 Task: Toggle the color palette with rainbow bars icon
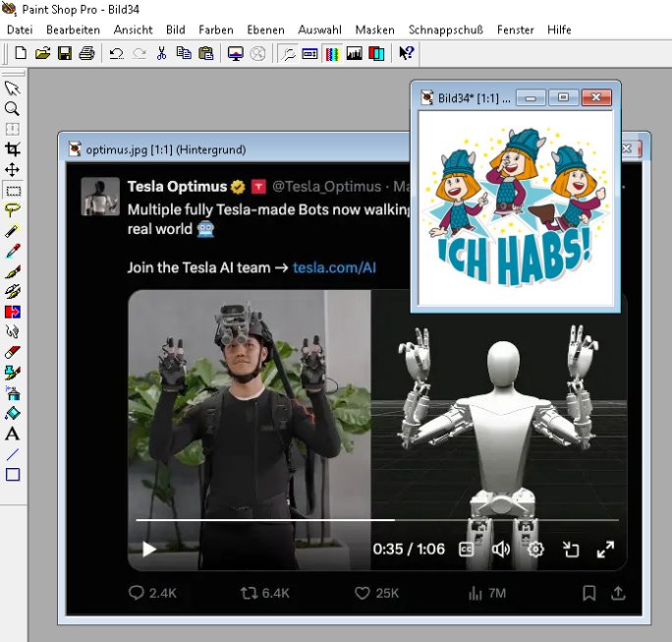[332, 54]
